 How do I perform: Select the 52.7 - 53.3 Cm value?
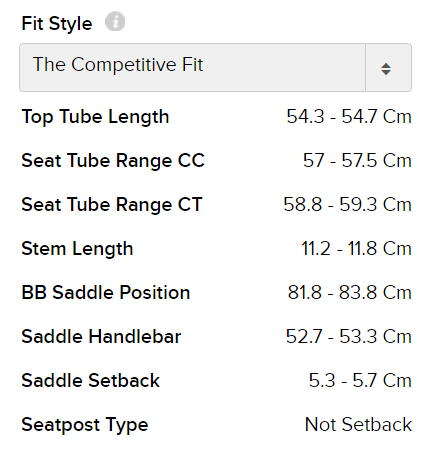349,337
